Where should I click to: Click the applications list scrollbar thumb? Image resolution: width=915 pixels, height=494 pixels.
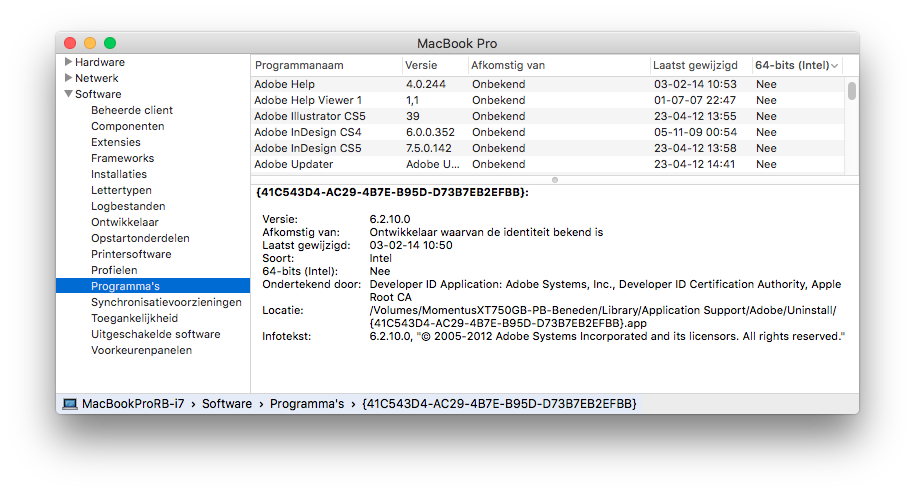[x=852, y=91]
